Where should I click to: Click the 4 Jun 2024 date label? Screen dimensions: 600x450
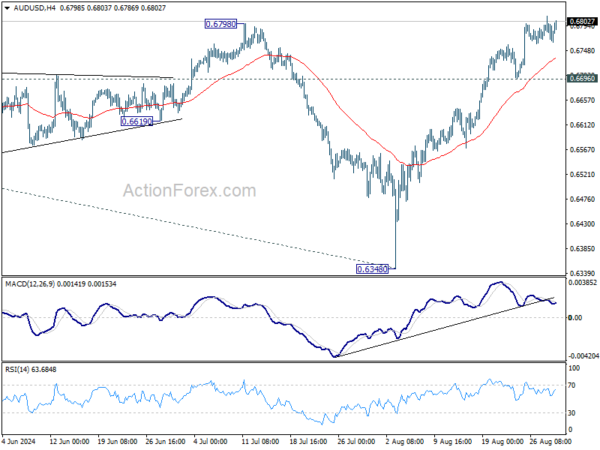click(19, 441)
